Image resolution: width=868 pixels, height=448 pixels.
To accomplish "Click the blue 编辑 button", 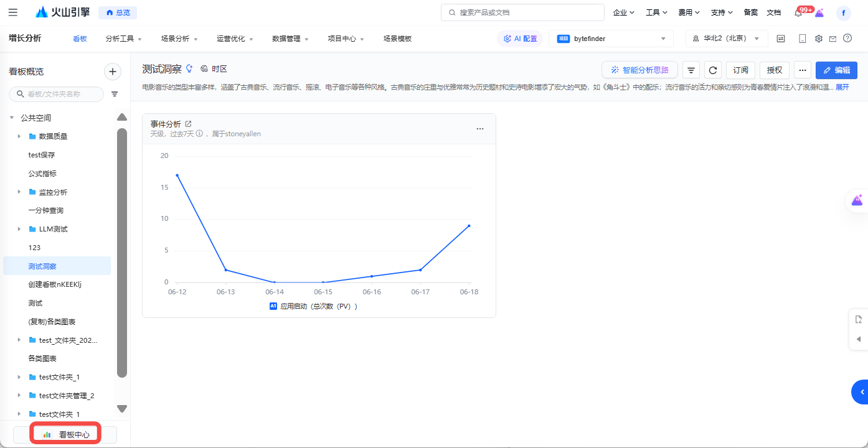I will tap(836, 70).
